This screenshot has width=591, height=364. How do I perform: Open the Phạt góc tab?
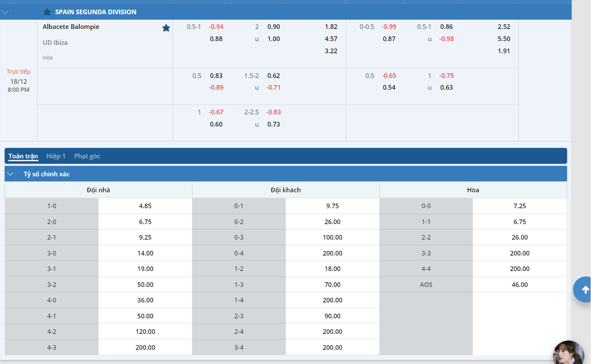(x=87, y=156)
